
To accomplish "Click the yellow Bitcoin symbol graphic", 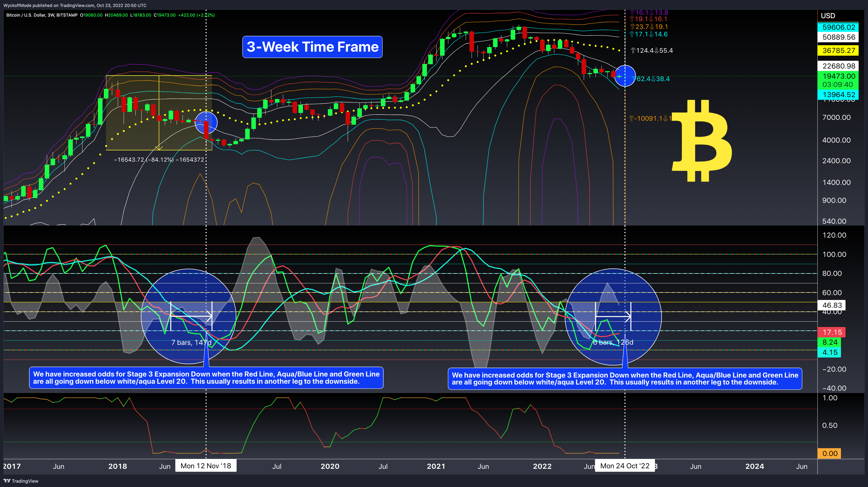I will pyautogui.click(x=702, y=141).
